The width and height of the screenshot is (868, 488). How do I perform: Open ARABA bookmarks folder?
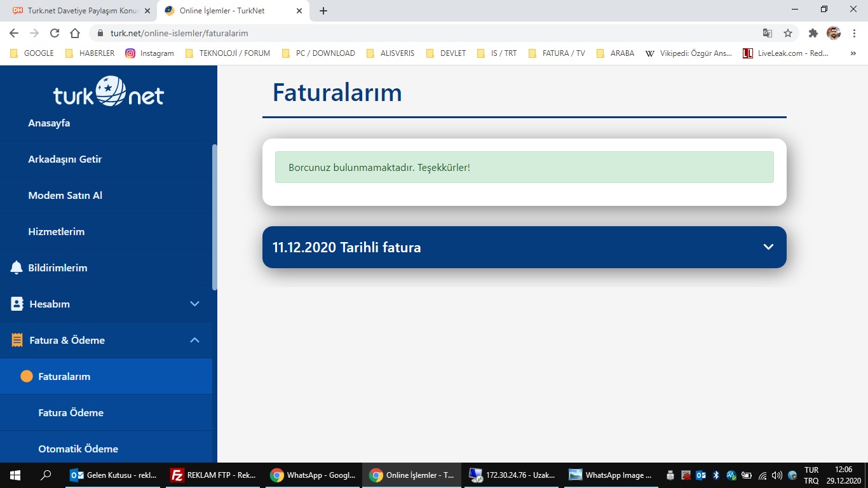pyautogui.click(x=616, y=53)
